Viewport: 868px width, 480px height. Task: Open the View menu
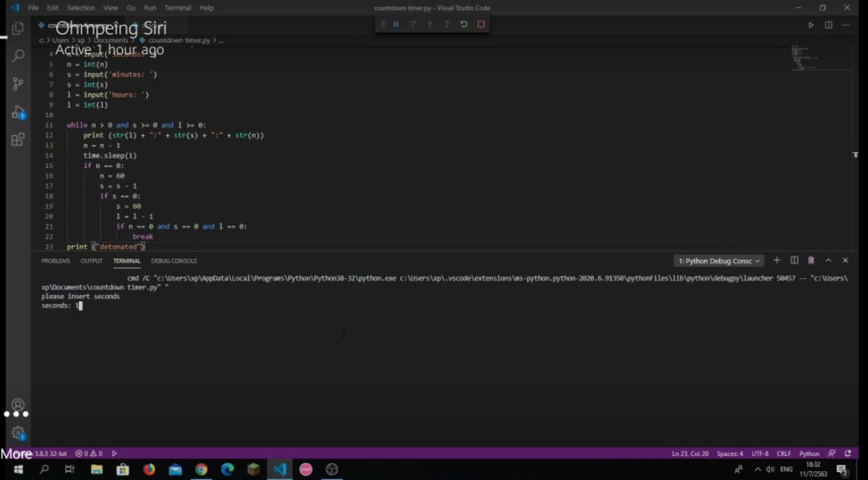111,8
